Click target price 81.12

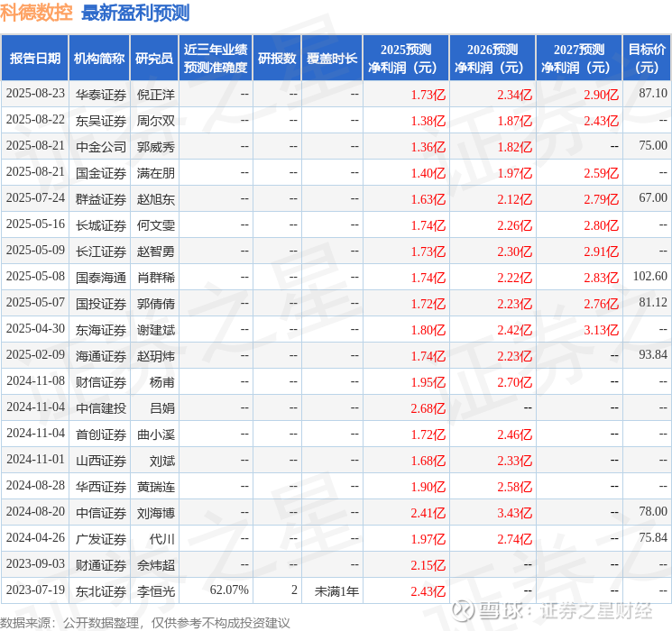click(x=653, y=302)
